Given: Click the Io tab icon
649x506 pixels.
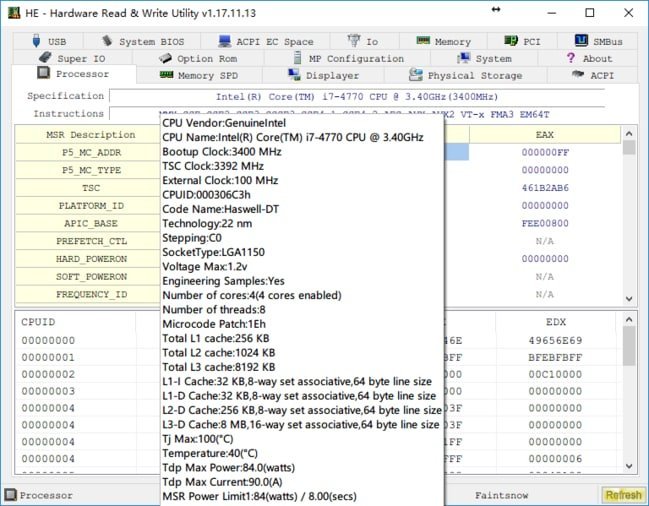Looking at the screenshot, I should coord(354,41).
